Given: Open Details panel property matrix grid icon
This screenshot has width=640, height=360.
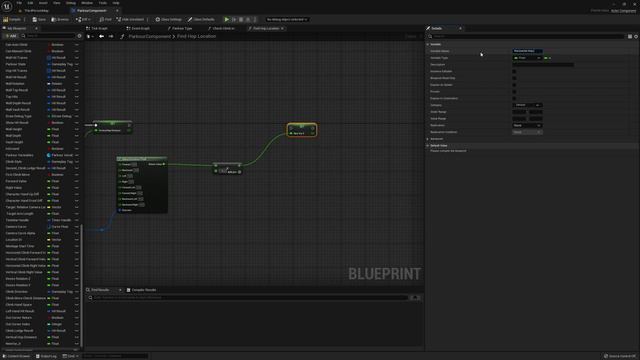Looking at the screenshot, I should (630, 36).
